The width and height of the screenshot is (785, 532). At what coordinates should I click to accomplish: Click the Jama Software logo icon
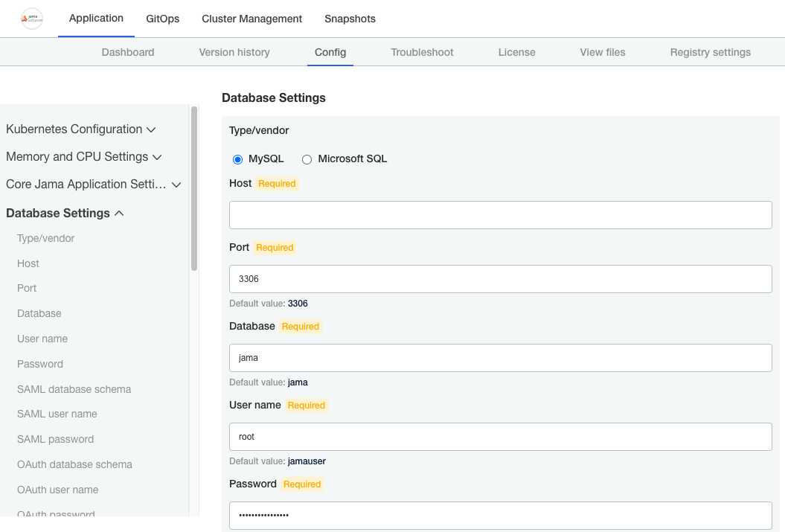pos(31,19)
